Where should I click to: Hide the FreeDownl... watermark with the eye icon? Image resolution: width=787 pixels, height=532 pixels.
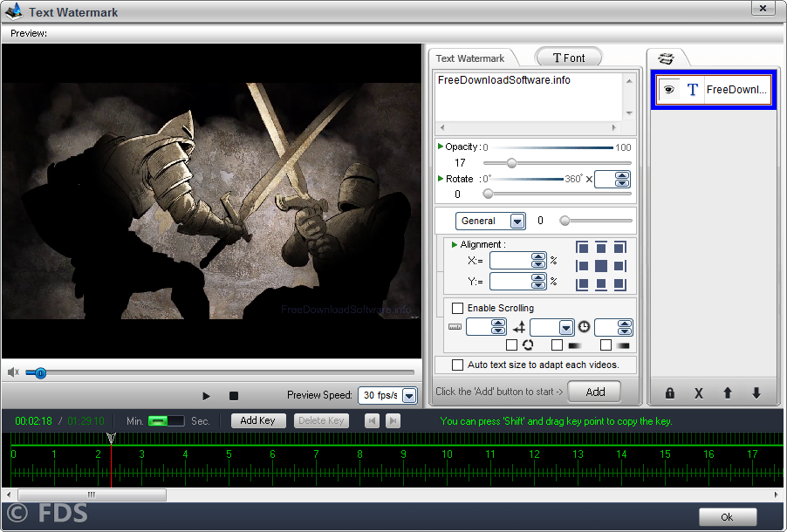click(669, 89)
